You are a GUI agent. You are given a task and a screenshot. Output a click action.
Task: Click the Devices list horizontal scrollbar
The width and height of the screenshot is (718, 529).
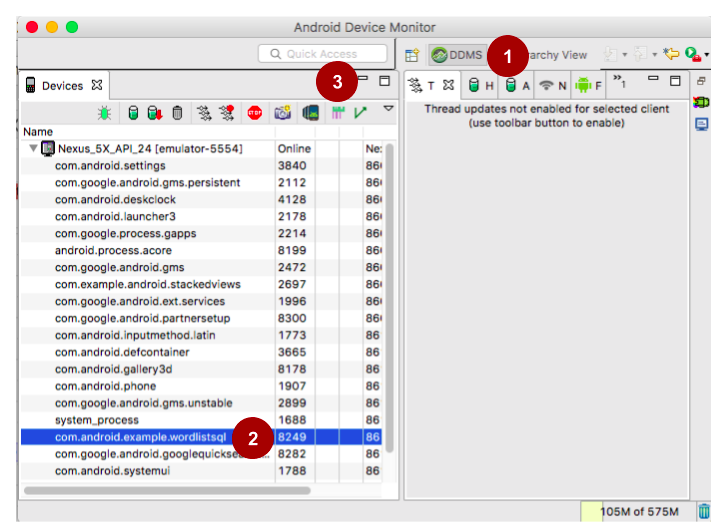click(x=167, y=490)
